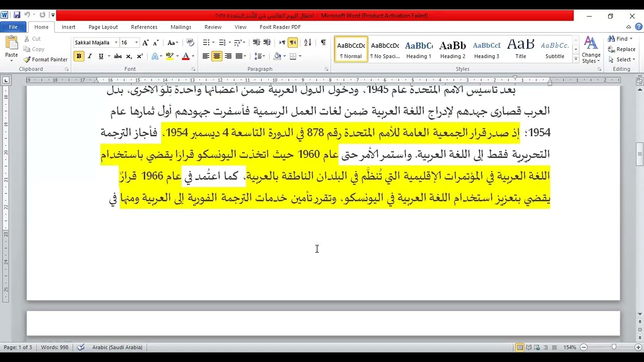Click the Bullets list icon

coord(206,43)
